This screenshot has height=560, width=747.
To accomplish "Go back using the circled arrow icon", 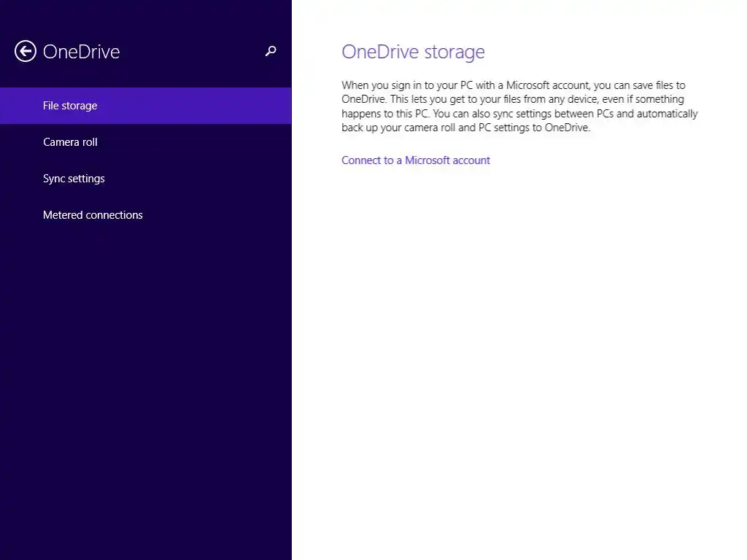I will (x=26, y=52).
